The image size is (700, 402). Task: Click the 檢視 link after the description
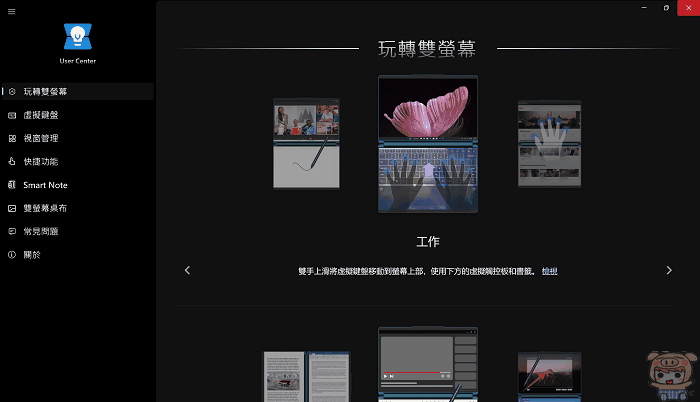(x=550, y=271)
